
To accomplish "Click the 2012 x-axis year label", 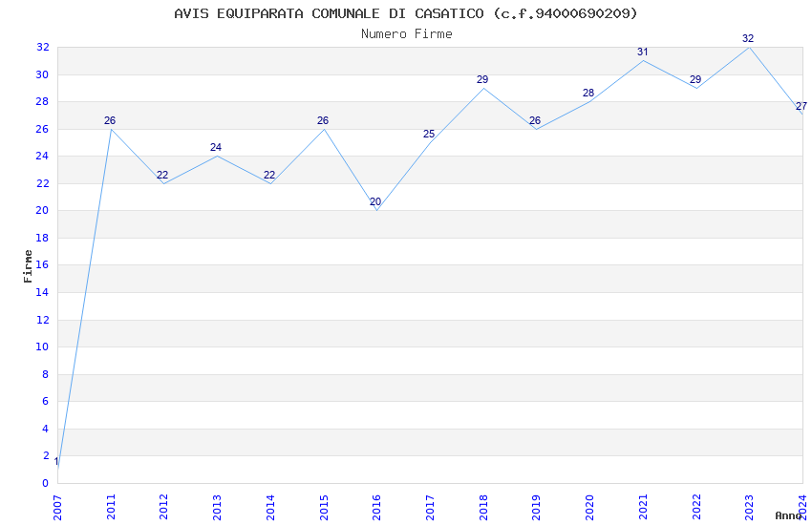I will 163,508.
